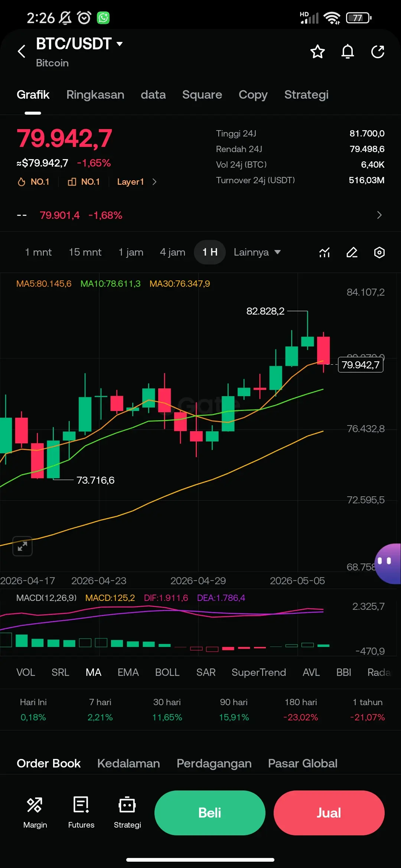Open price alert bell icon
Image resolution: width=401 pixels, height=868 pixels.
tap(348, 52)
